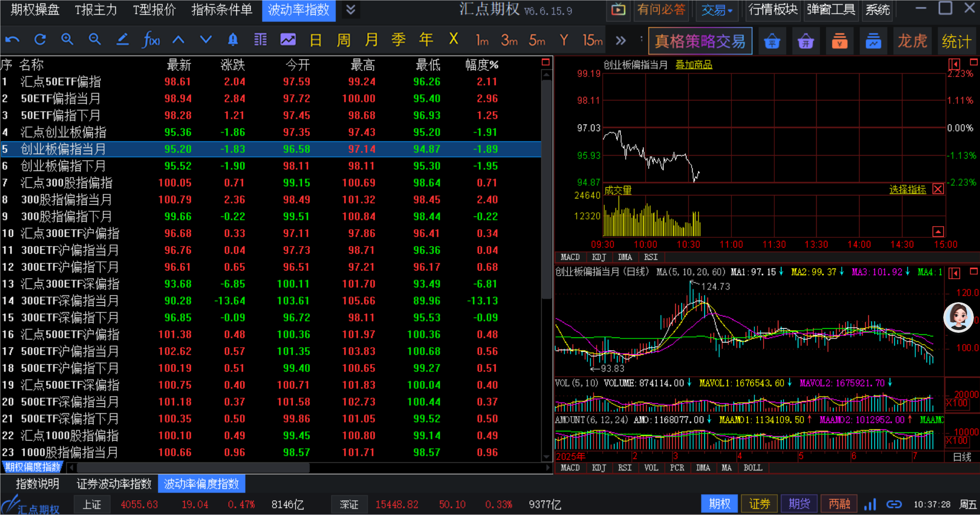Switch chart to 日 daily period
980x515 pixels.
point(316,40)
